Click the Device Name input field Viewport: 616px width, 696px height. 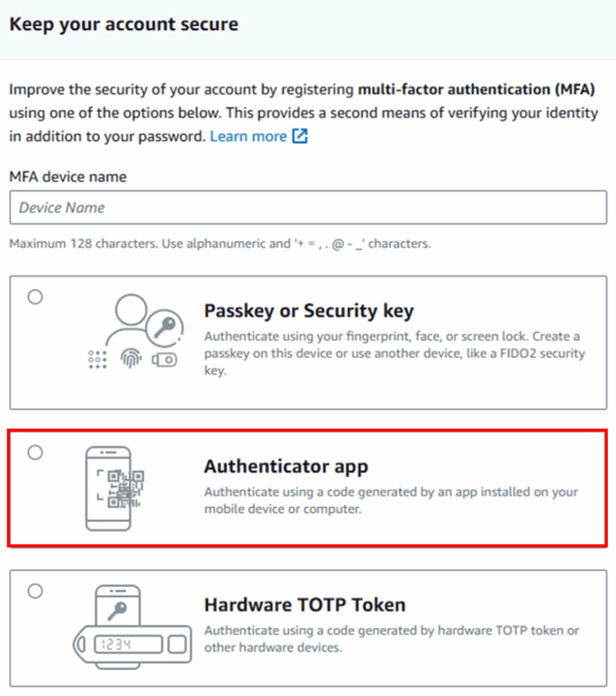click(x=308, y=207)
